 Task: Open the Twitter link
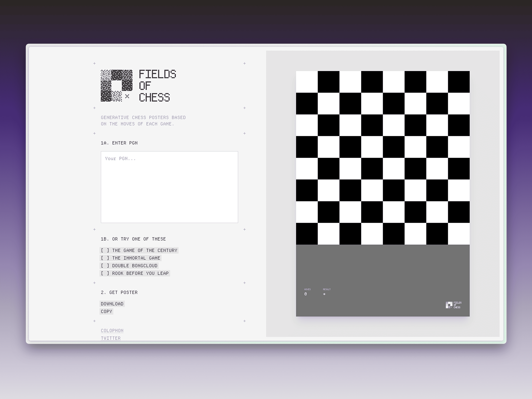(x=111, y=338)
